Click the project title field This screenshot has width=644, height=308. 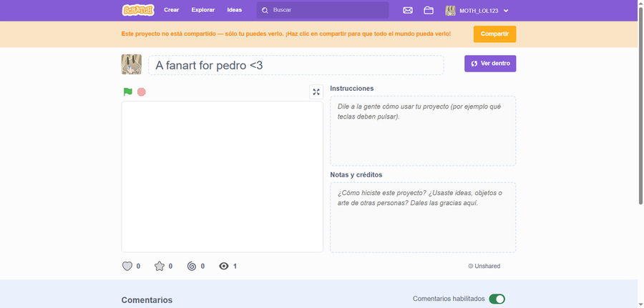(x=296, y=65)
